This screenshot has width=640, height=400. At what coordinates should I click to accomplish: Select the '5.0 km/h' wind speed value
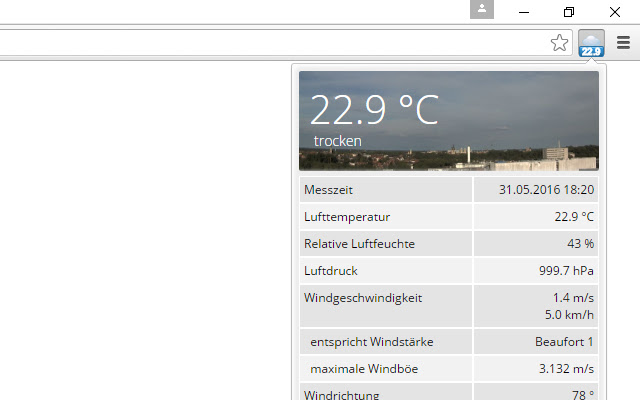coord(569,315)
